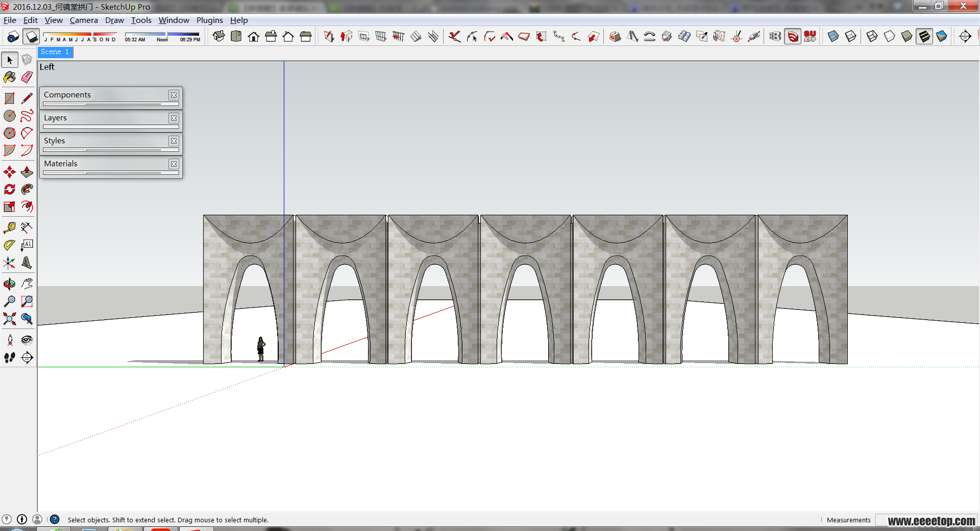980x531 pixels.
Task: Open the Camera menu
Action: click(x=84, y=20)
